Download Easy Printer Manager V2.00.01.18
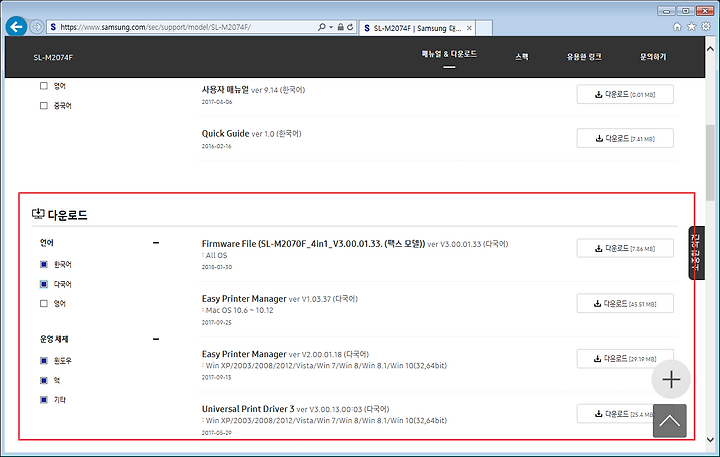The image size is (720, 457). 625,358
